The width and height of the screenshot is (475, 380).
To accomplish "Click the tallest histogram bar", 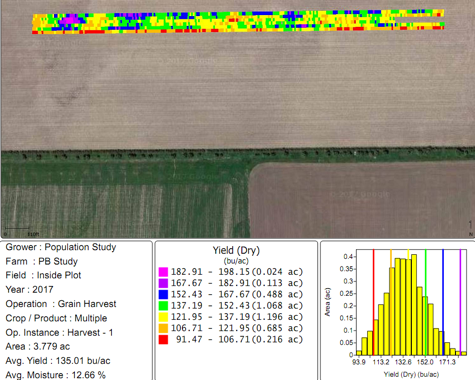I will 414,305.
